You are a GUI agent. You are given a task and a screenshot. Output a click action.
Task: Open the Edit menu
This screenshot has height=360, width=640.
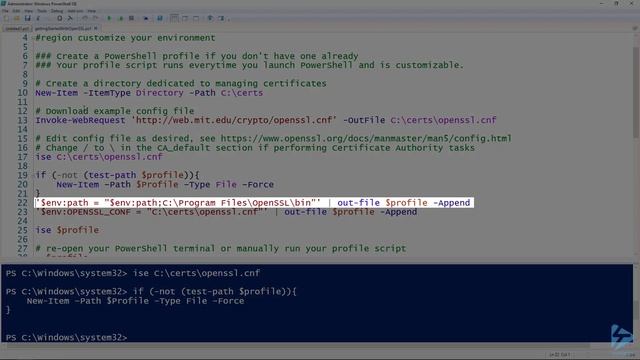[16, 11]
